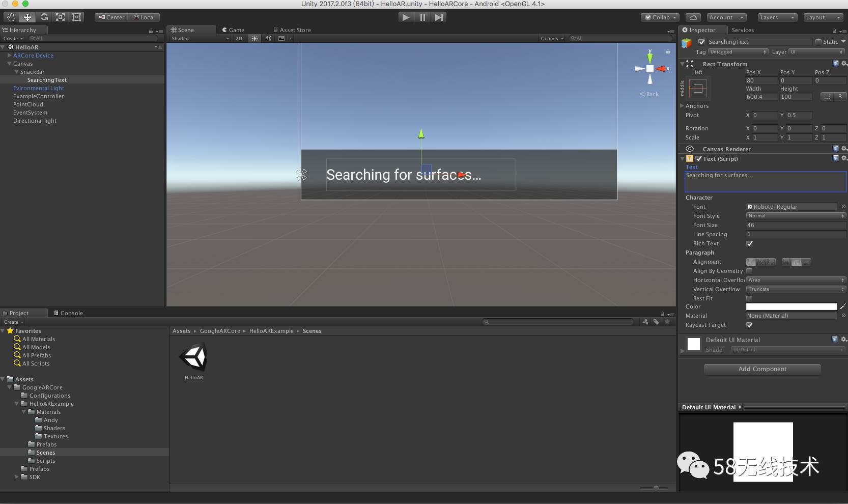Switch to the Game tab
Viewport: 848px width, 504px height.
pyautogui.click(x=233, y=30)
